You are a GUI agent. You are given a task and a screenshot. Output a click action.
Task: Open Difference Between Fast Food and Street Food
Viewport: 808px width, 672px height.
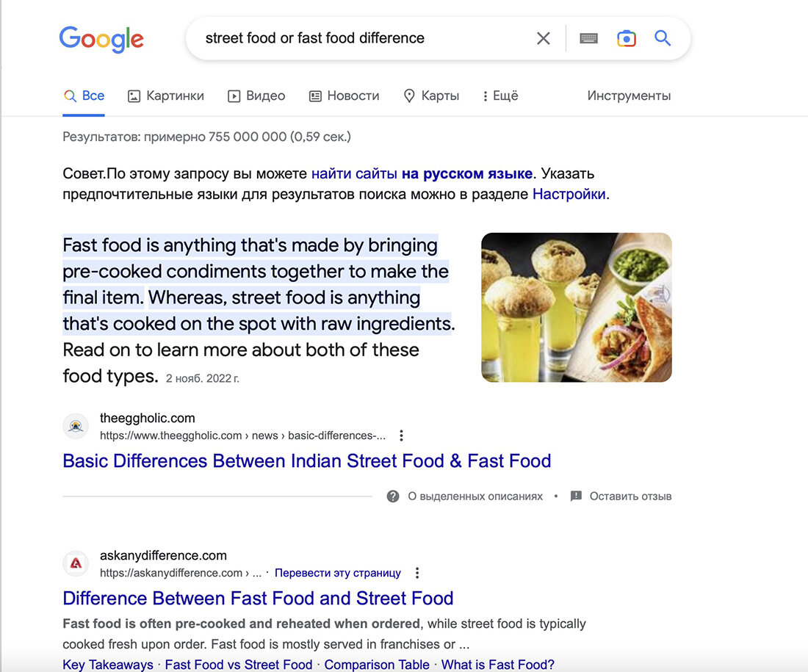coord(258,599)
